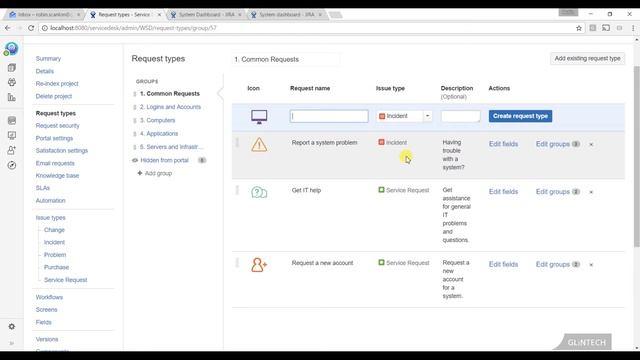Focus the Request name input field
640x360 pixels.
click(329, 116)
